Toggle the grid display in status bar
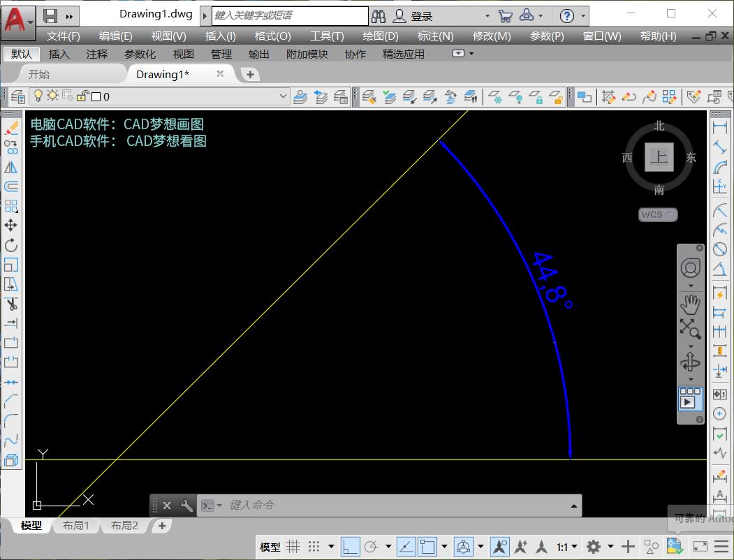734x560 pixels. (293, 547)
